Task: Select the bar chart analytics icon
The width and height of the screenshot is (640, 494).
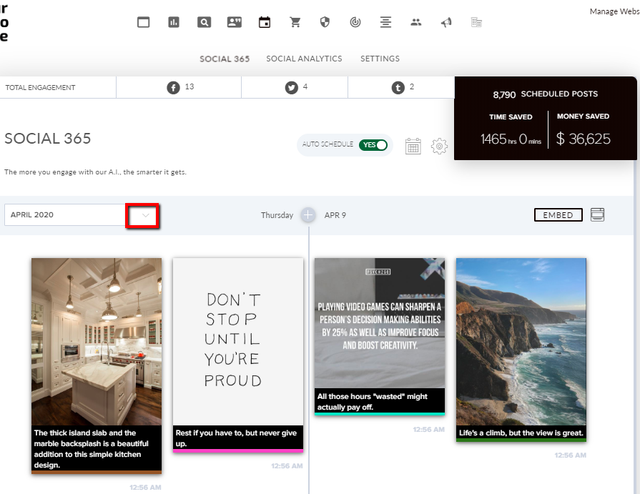Action: 173,22
